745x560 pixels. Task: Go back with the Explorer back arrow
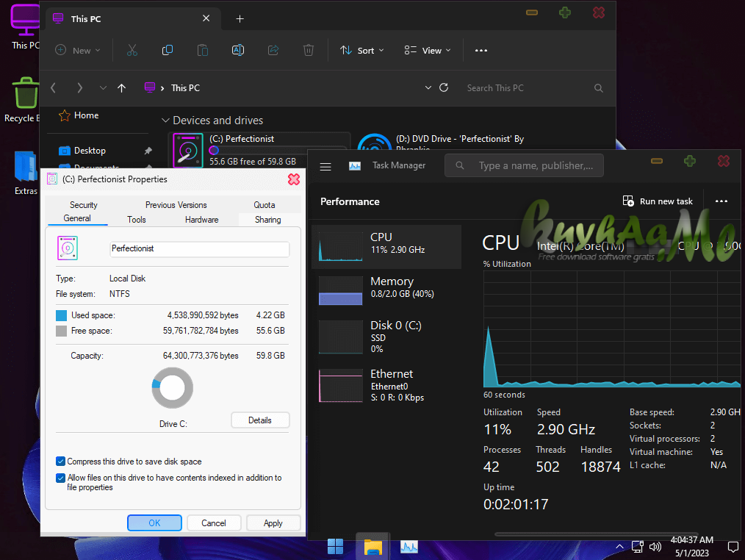(53, 88)
